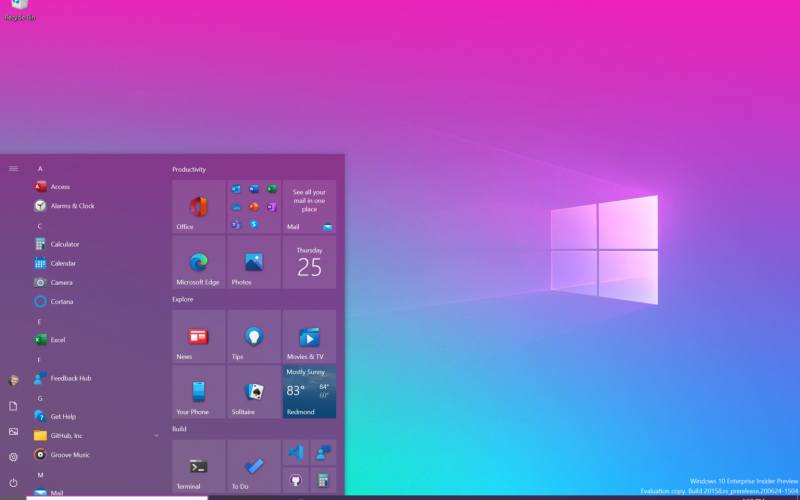This screenshot has width=800, height=500.
Task: Open Calendar from the app list
Action: coord(97,263)
